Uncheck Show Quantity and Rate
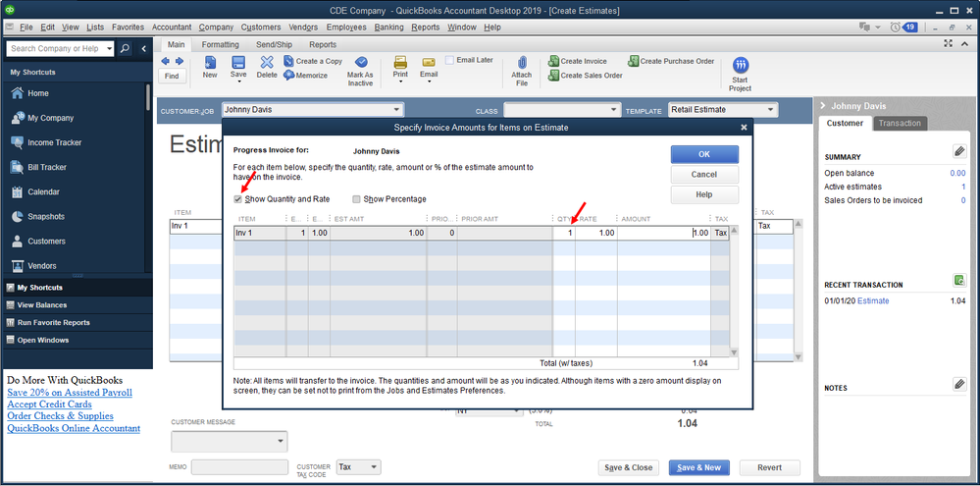The image size is (980, 486). pyautogui.click(x=236, y=199)
